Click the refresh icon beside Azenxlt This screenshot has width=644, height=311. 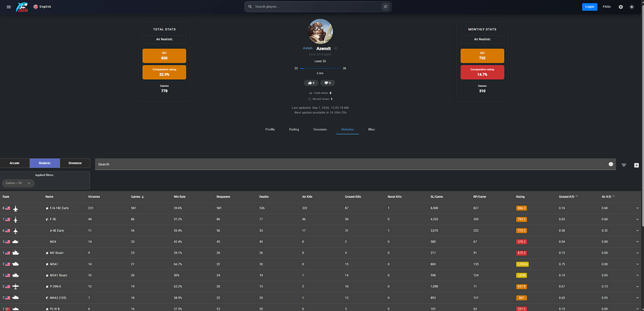336,48
